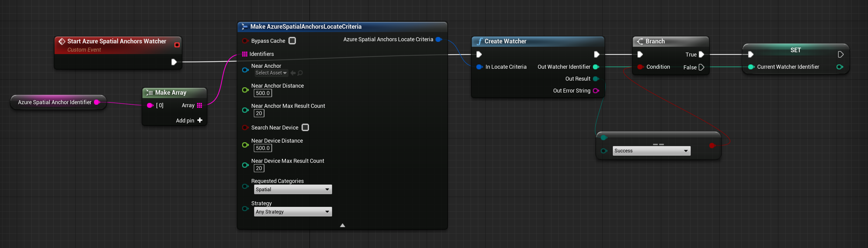Click the Make Array output Array pin

tap(199, 105)
